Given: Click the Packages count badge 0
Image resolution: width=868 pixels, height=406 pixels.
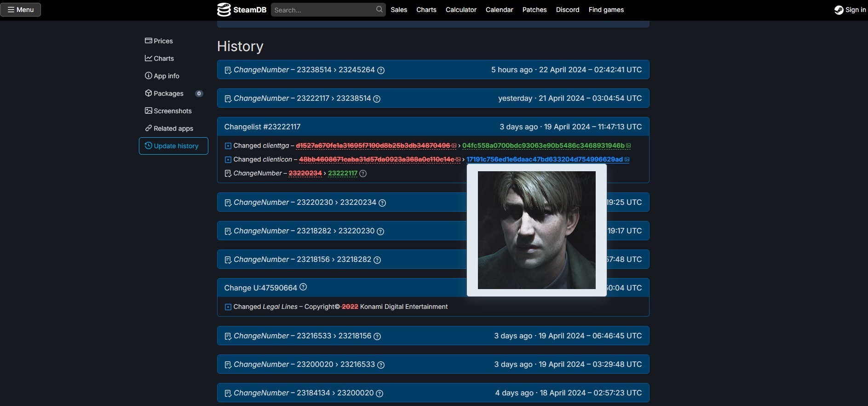Looking at the screenshot, I should click(199, 93).
